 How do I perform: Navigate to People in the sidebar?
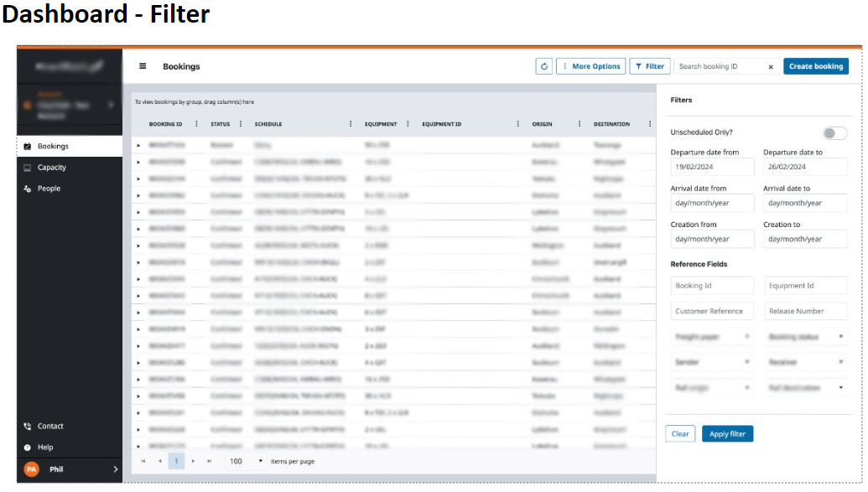[x=49, y=189]
